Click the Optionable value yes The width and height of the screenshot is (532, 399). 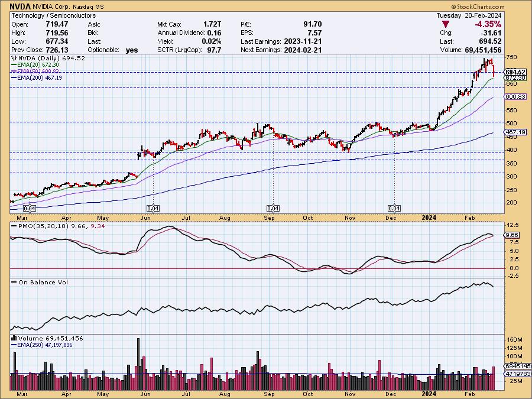[132, 50]
